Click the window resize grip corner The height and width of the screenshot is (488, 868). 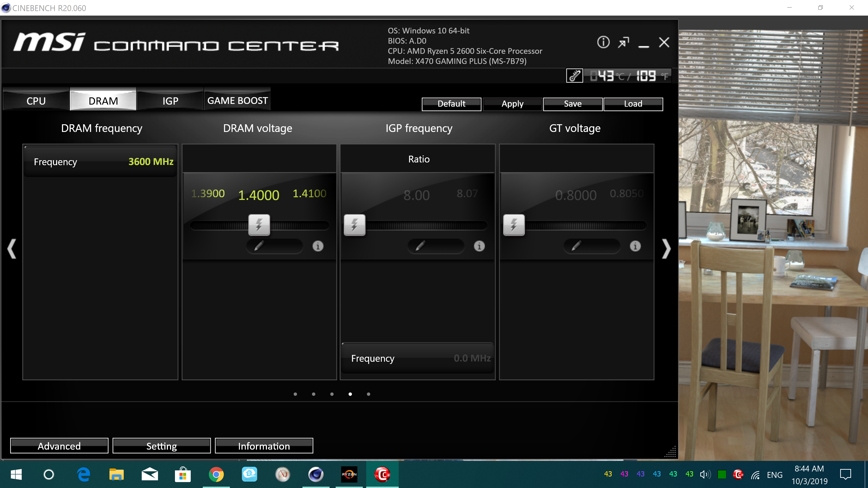(670, 452)
